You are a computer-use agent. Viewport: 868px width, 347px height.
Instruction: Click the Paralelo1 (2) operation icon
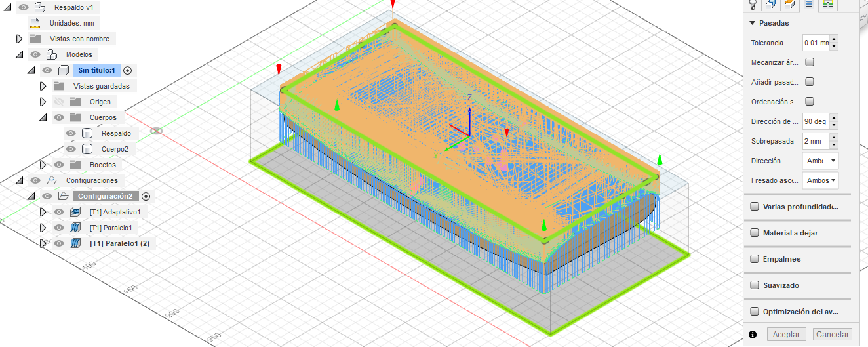point(75,243)
